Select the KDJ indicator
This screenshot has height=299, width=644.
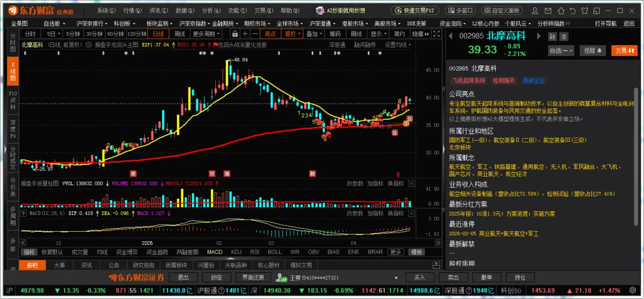click(x=236, y=252)
